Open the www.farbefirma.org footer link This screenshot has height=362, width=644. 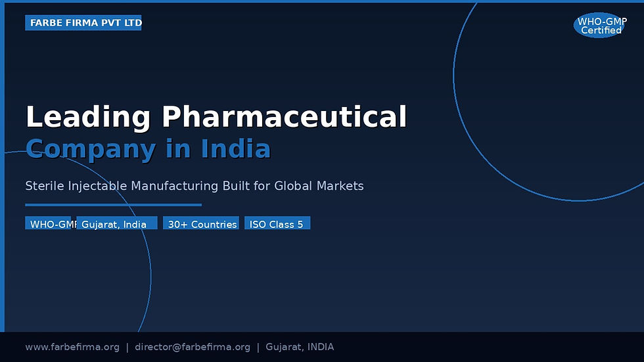(x=72, y=348)
